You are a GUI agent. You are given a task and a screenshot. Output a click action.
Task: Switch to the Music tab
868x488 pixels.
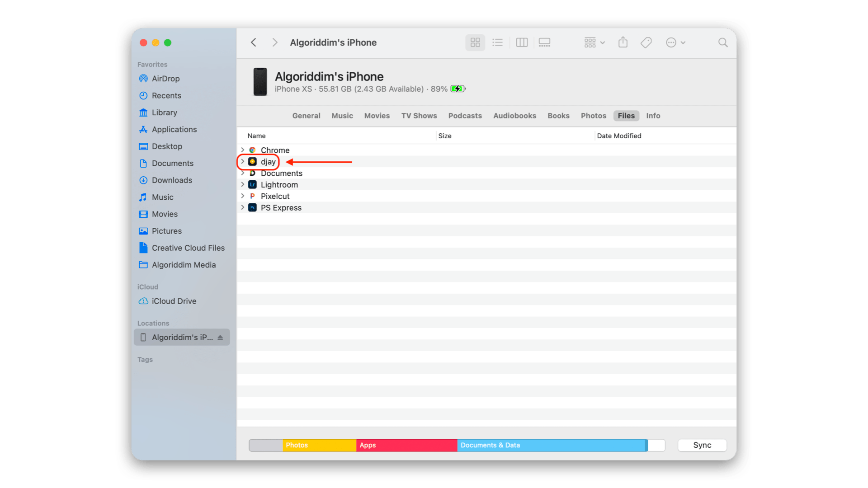point(342,116)
